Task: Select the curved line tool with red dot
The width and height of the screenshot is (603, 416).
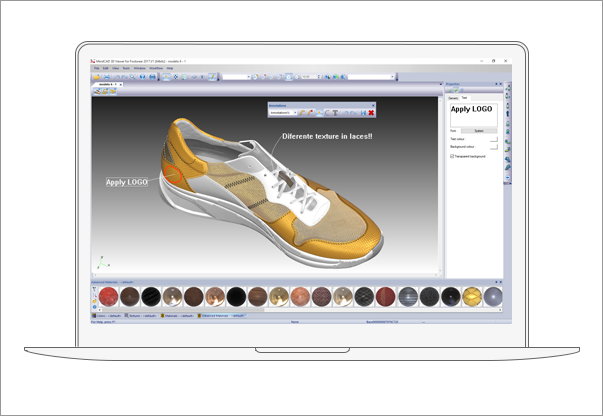Action: 310,113
